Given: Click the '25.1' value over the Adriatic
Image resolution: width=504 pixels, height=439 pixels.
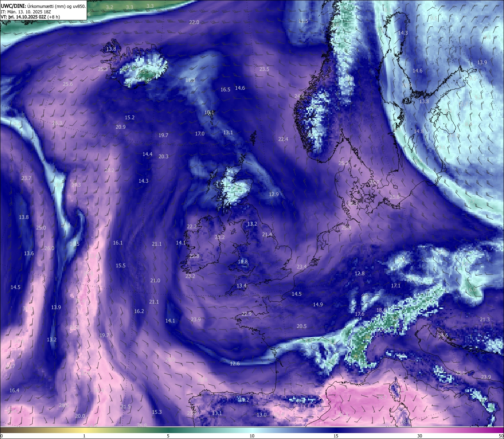Looking at the screenshot, I should click(x=460, y=373).
